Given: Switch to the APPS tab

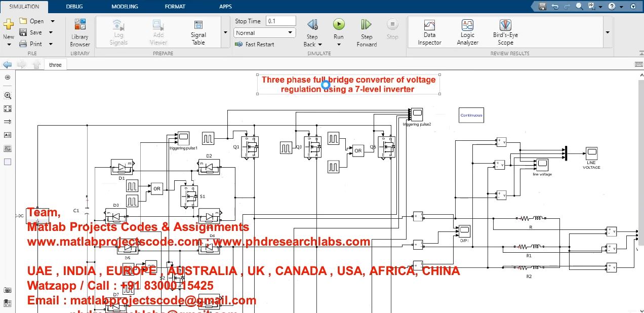Looking at the screenshot, I should coord(226,7).
